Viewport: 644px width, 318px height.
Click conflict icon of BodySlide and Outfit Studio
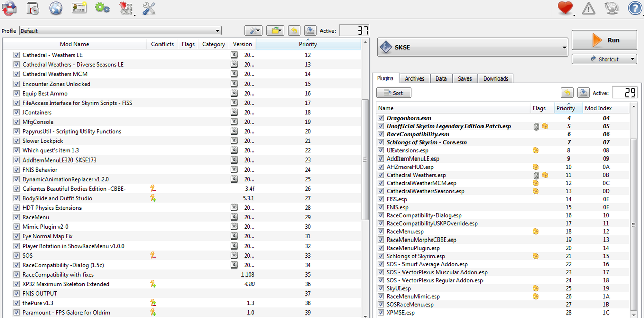(x=153, y=198)
